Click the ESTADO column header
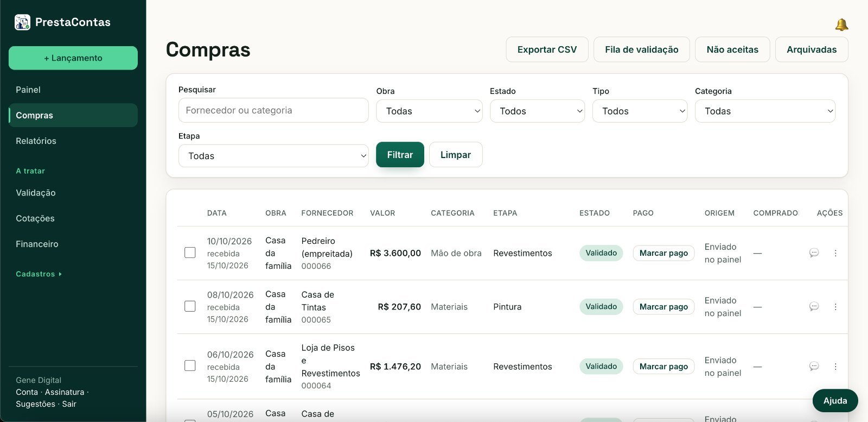The width and height of the screenshot is (868, 422). pyautogui.click(x=595, y=213)
